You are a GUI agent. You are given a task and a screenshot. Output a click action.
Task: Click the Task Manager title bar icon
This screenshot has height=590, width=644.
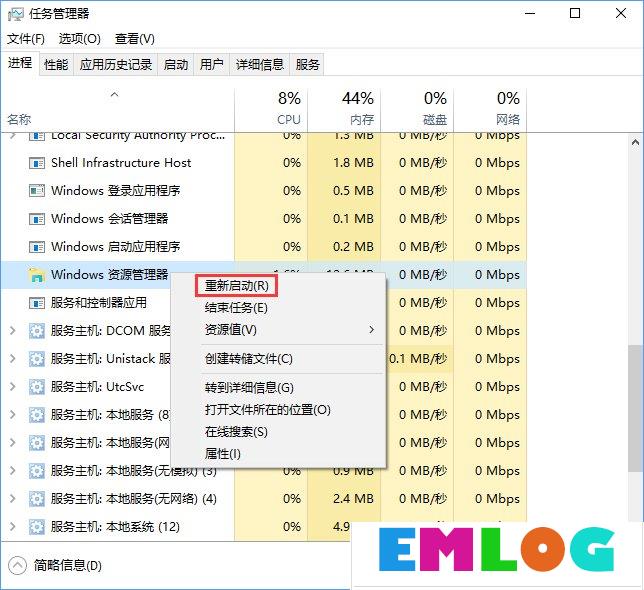pyautogui.click(x=16, y=14)
